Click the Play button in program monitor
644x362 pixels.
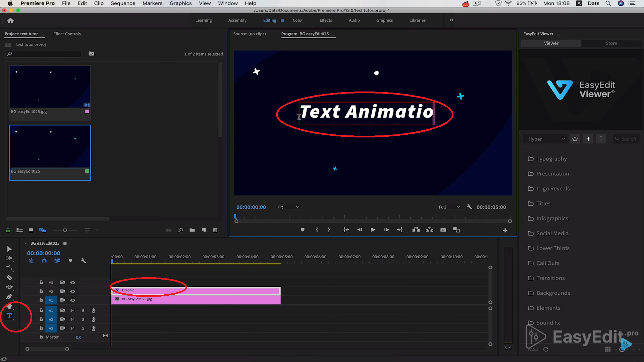click(x=372, y=229)
